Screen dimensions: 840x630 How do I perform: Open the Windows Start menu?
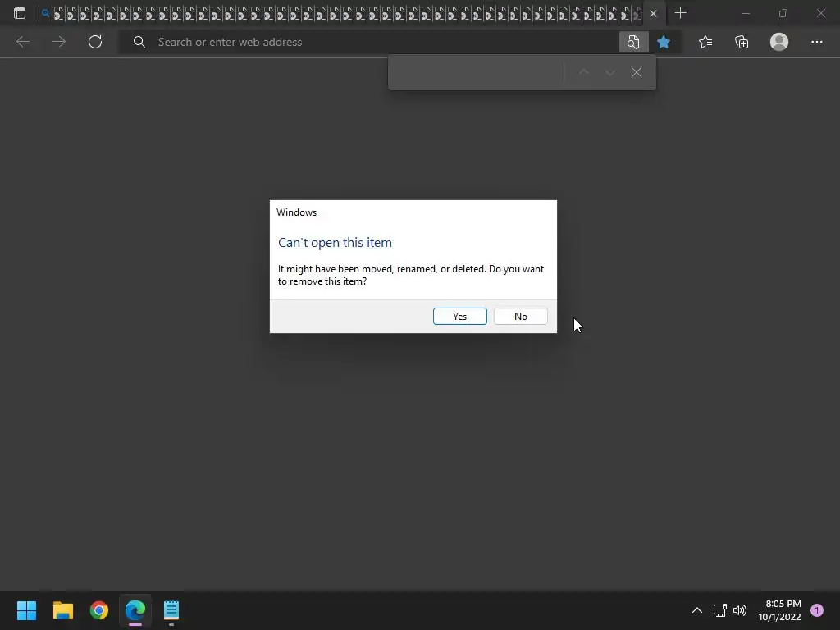click(26, 610)
